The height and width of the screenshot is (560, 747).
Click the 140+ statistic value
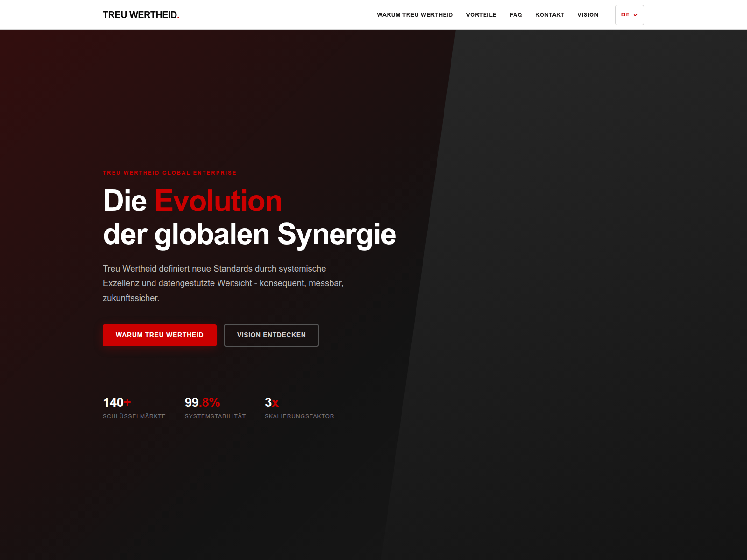coord(117,402)
